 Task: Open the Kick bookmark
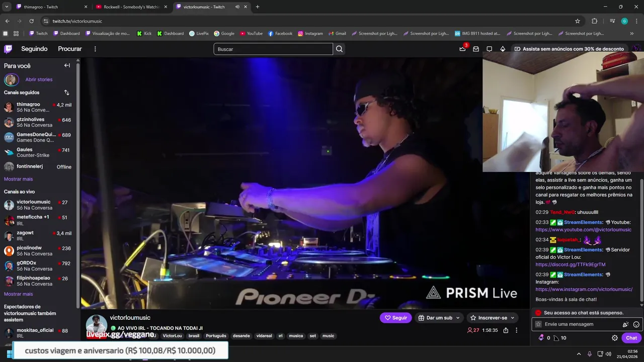click(144, 34)
